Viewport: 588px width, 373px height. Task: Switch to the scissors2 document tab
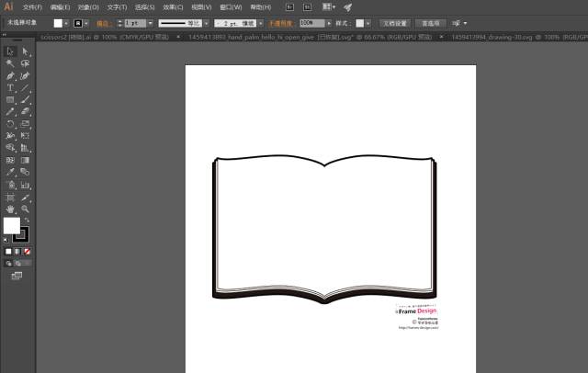point(69,38)
